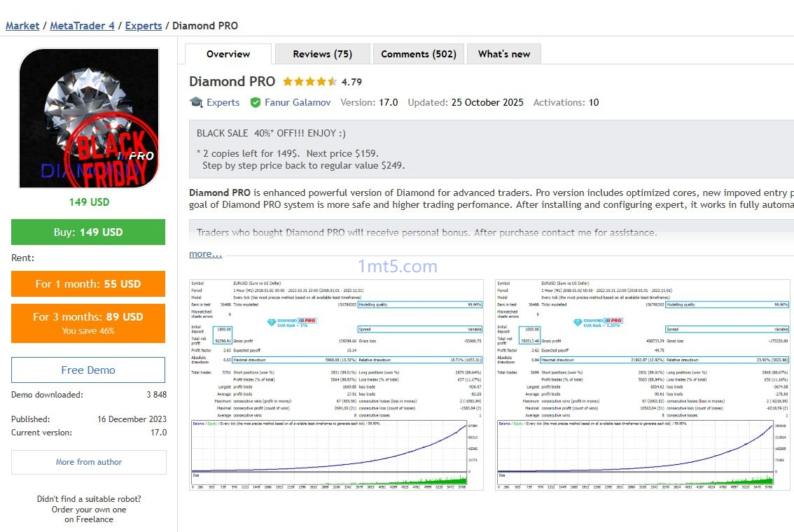Viewport: 794px width, 532px height.
Task: Click the More from author button
Action: [89, 462]
